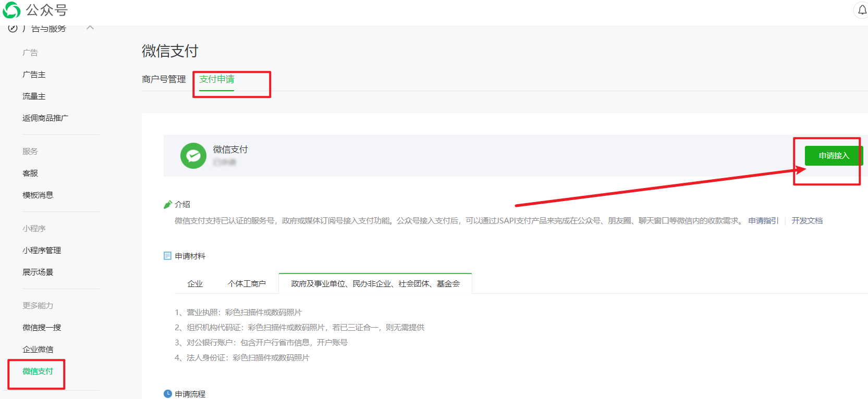Click the 介绍 section heading

point(182,205)
